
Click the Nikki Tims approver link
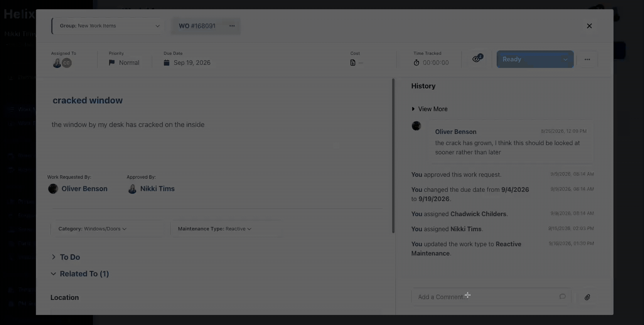157,189
